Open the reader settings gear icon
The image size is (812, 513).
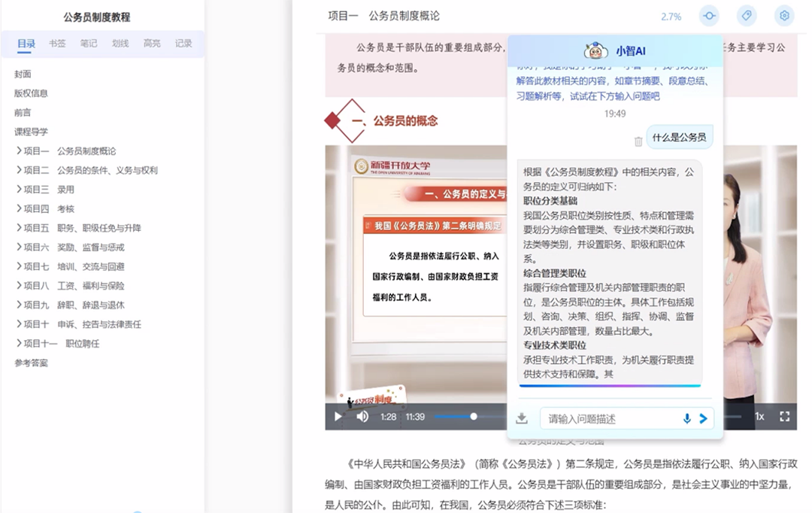(784, 16)
